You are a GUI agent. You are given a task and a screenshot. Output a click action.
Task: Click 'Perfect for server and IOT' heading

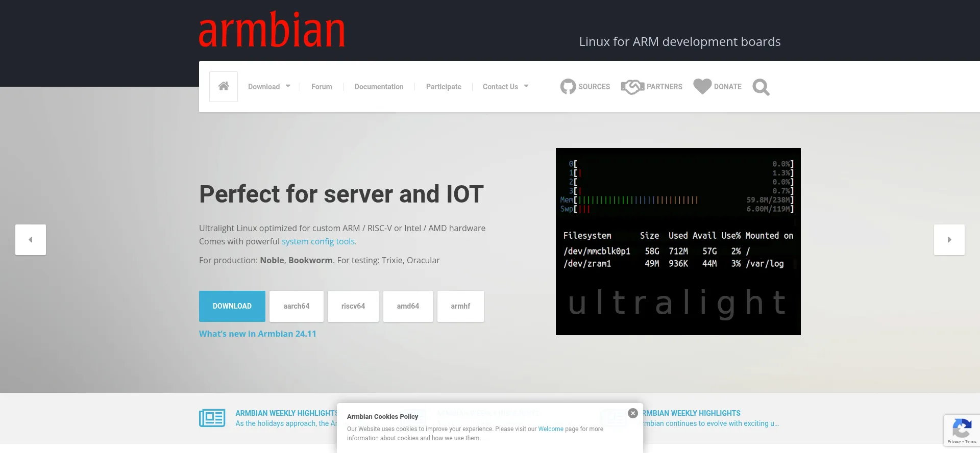pos(341,194)
